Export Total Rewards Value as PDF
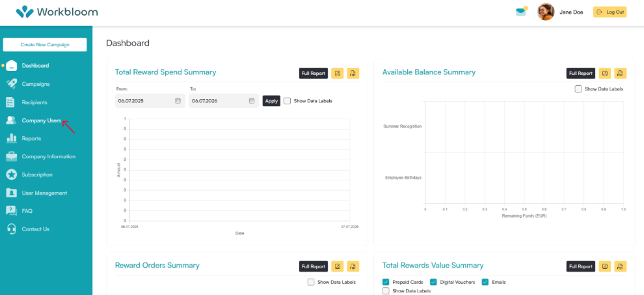Screen dimensions: 644x295 (621, 266)
